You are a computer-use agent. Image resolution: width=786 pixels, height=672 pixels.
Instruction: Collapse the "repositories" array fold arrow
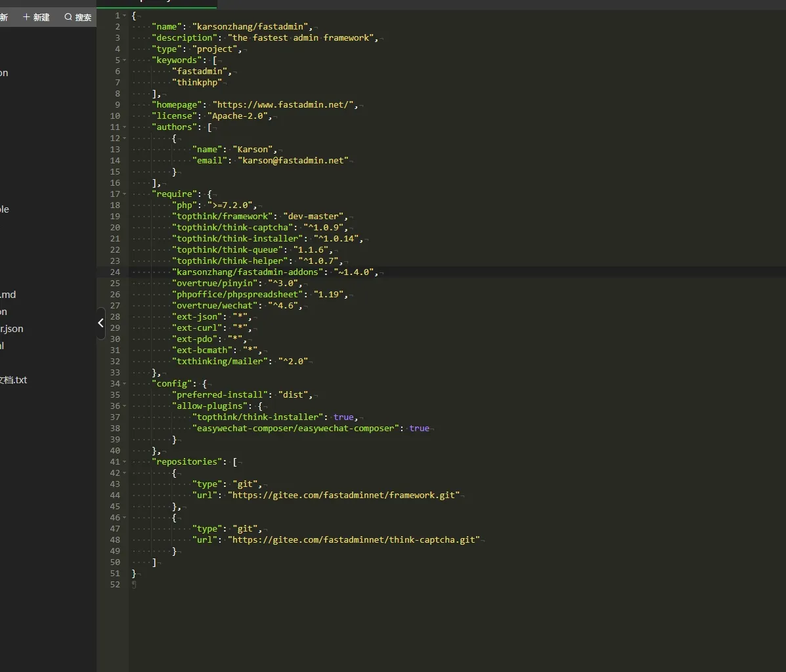[124, 462]
